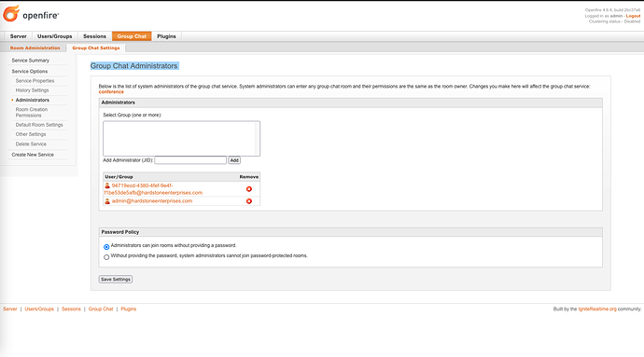This screenshot has width=644, height=357.
Task: Open Administrators in sidebar
Action: (x=33, y=100)
